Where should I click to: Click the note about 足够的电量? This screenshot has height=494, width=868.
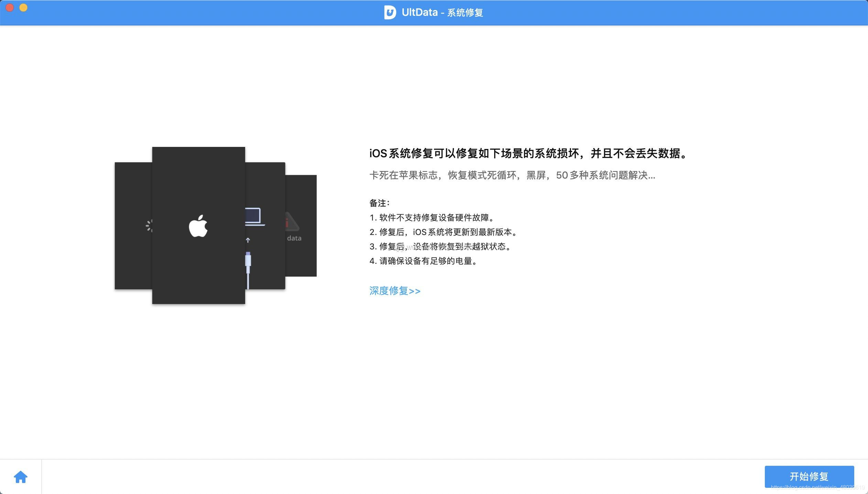pyautogui.click(x=423, y=261)
